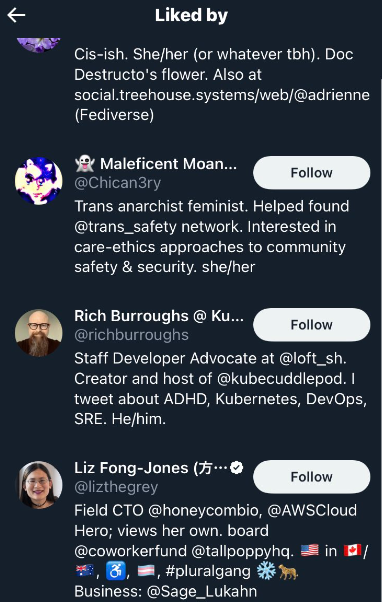
Task: Click the partial purple flower avatar
Action: point(38,45)
